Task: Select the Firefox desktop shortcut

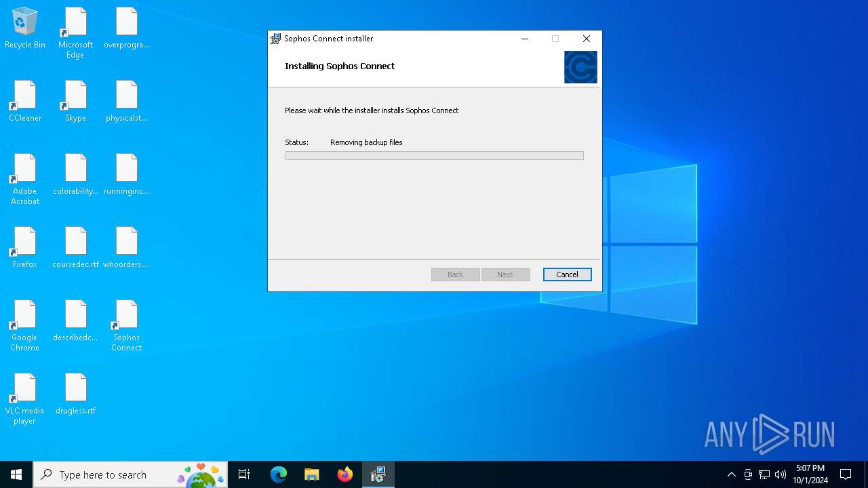Action: point(25,248)
